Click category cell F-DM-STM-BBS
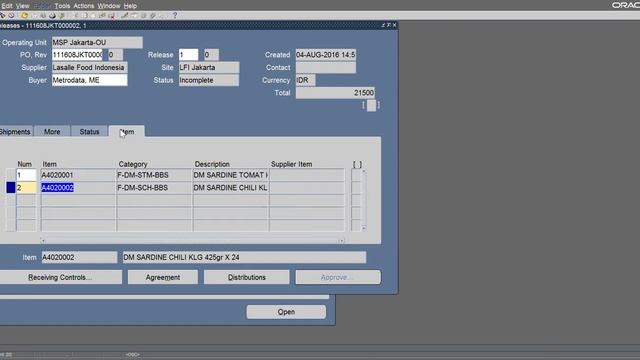The height and width of the screenshot is (360, 640). point(154,175)
